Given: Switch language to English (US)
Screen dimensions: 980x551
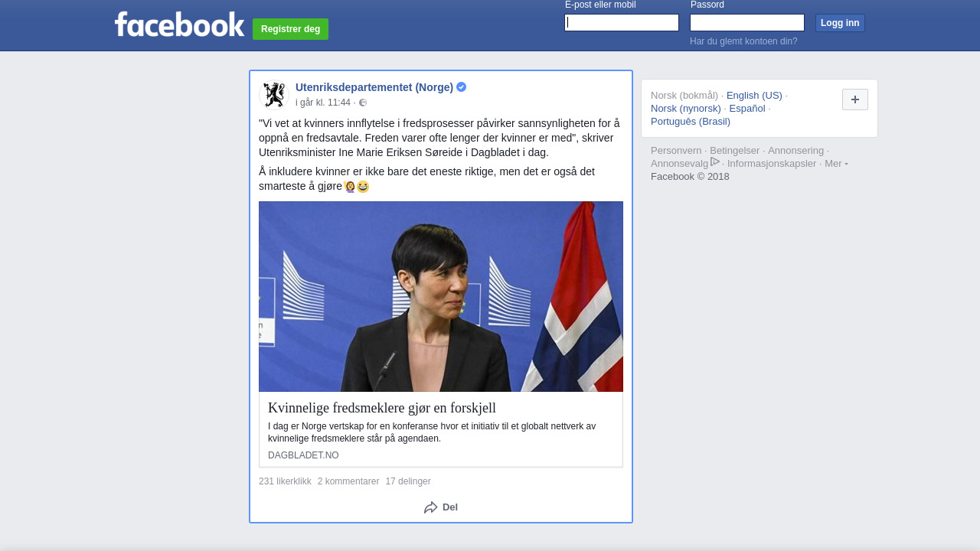Looking at the screenshot, I should [x=754, y=96].
